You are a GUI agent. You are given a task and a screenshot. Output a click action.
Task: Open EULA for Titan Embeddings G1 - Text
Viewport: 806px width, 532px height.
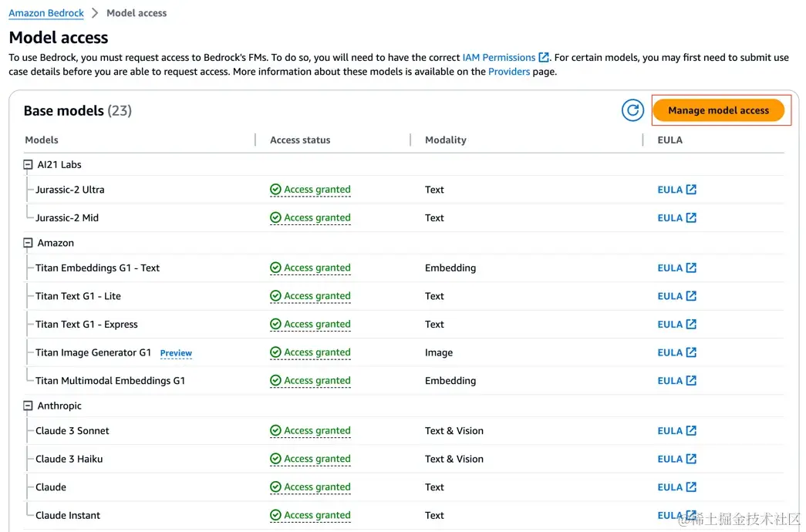677,268
